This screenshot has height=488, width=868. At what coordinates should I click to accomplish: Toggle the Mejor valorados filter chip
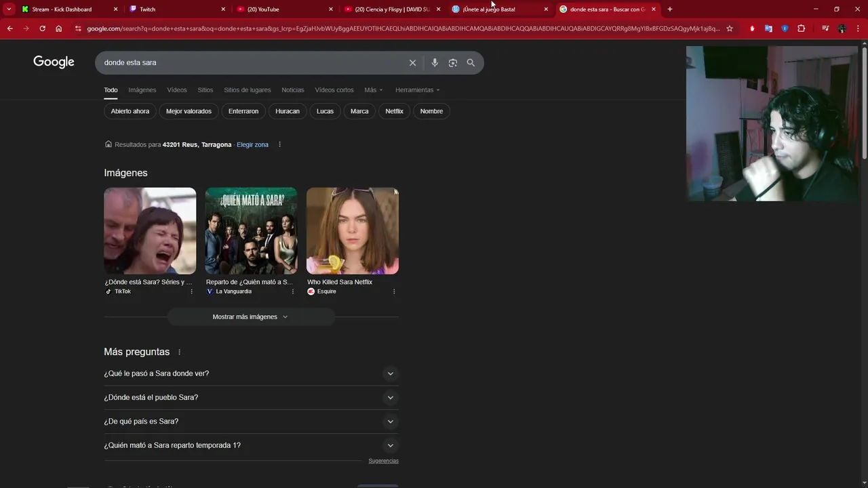coord(189,111)
